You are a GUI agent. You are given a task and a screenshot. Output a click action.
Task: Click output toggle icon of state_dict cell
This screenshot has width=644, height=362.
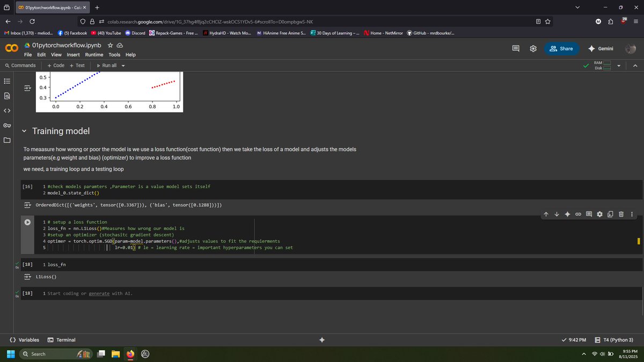click(27, 205)
